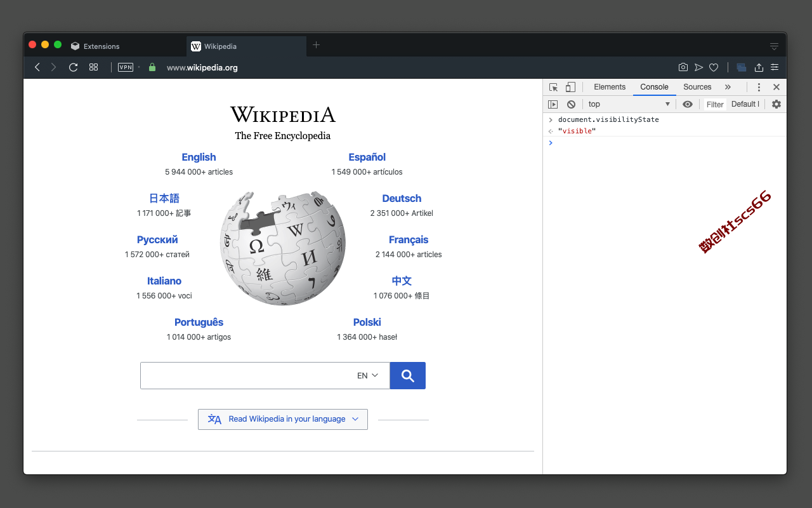Clear the console with the ban icon
Screen dimensions: 812x508
pos(571,104)
